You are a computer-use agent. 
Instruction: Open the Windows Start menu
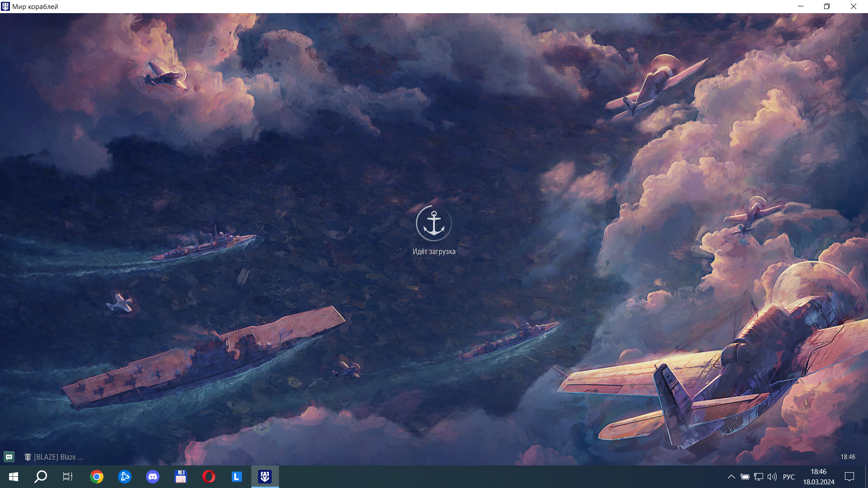14,477
